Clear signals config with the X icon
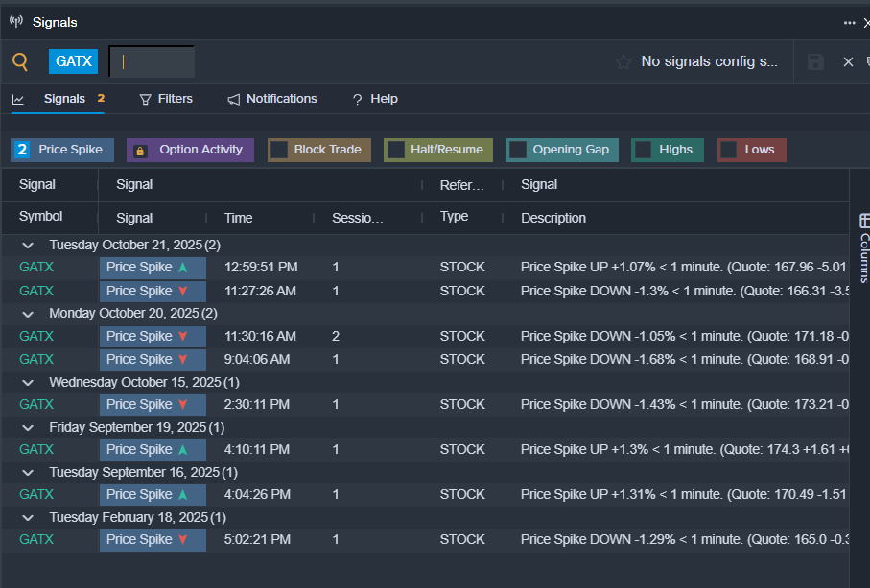This screenshot has width=870, height=588. 848,61
